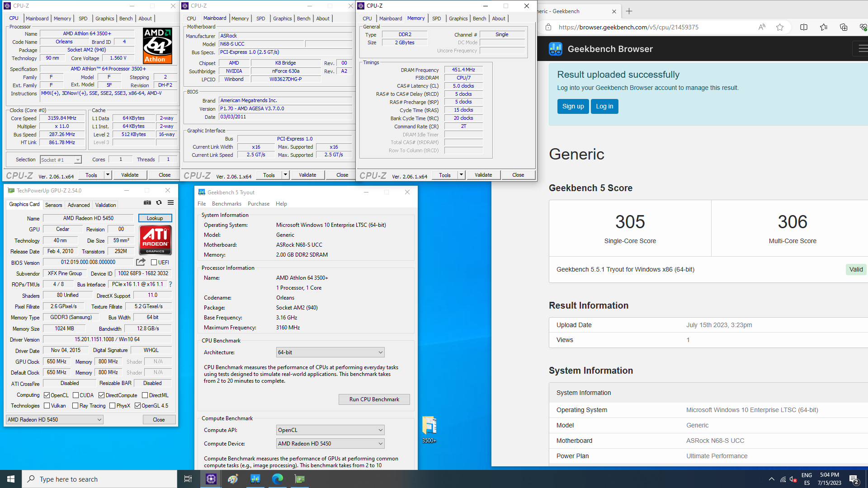Image resolution: width=868 pixels, height=488 pixels.
Task: Click Validate in CPU-Z Memory window
Action: (483, 175)
